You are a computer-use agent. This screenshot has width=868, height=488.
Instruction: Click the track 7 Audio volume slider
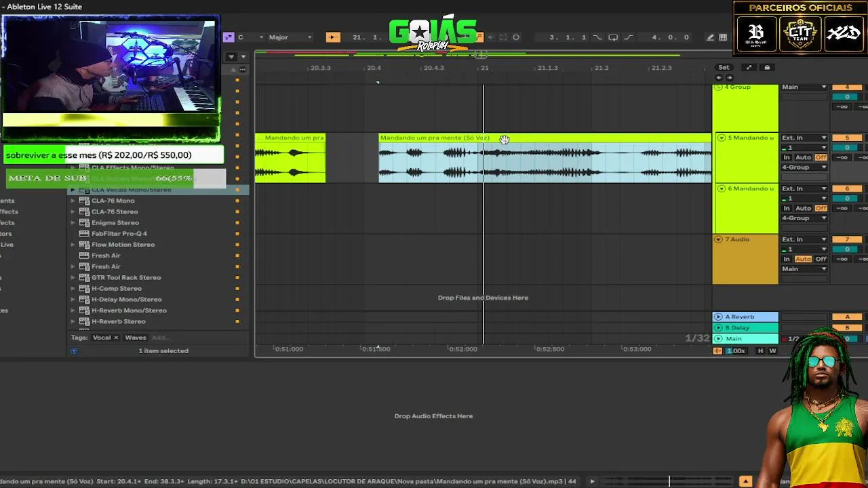pos(847,249)
